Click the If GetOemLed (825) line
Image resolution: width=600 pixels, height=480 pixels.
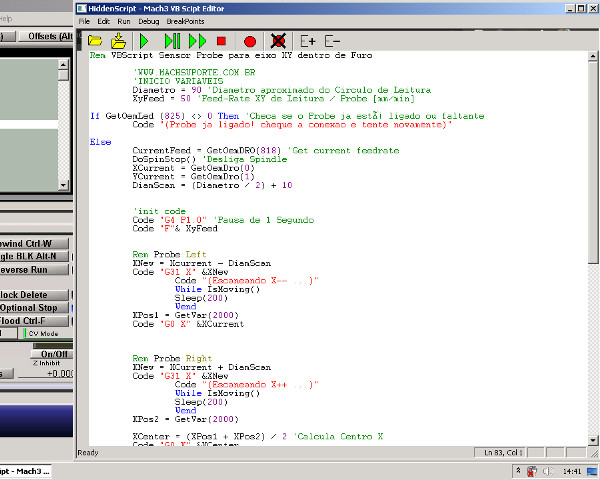[287, 116]
